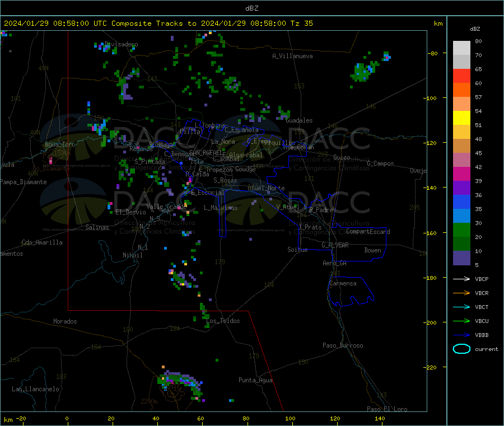Click the 'Carmensa' map label
504x426 pixels.
click(x=343, y=283)
